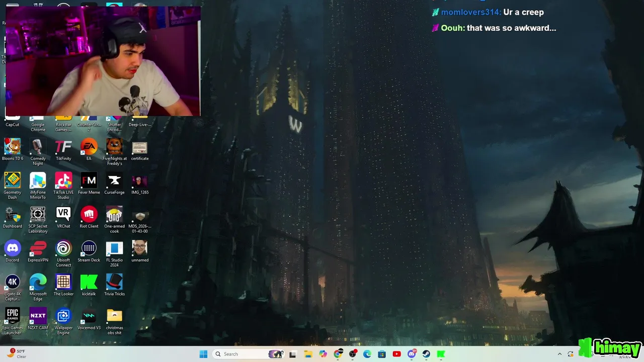Click the Shutter Encoder desktop label
This screenshot has width=644, height=362.
point(114,127)
